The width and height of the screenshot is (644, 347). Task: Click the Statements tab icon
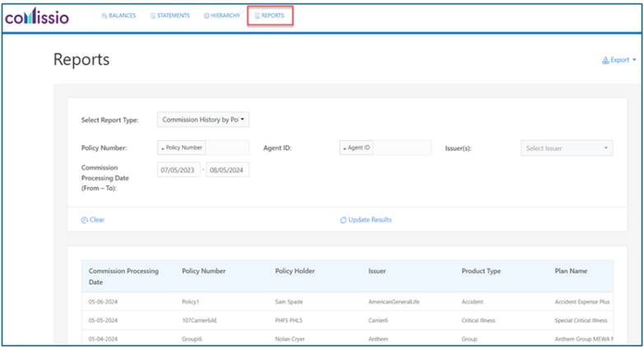click(153, 16)
